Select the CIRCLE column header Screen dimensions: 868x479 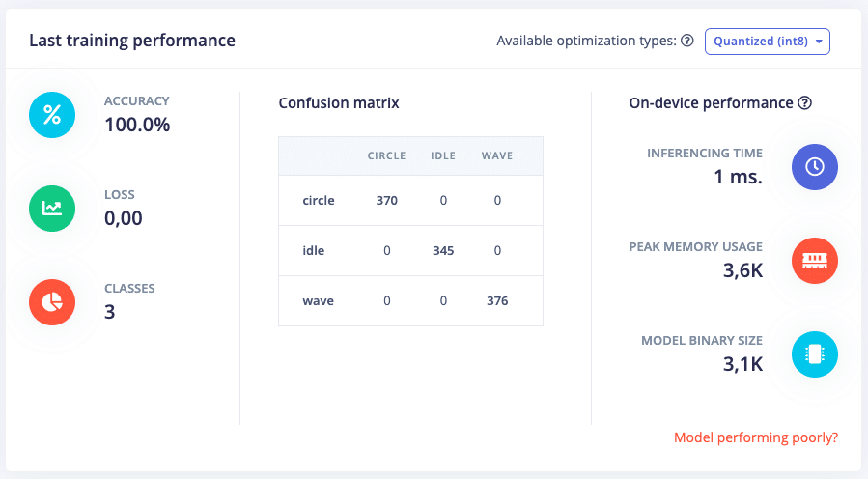pyautogui.click(x=386, y=156)
